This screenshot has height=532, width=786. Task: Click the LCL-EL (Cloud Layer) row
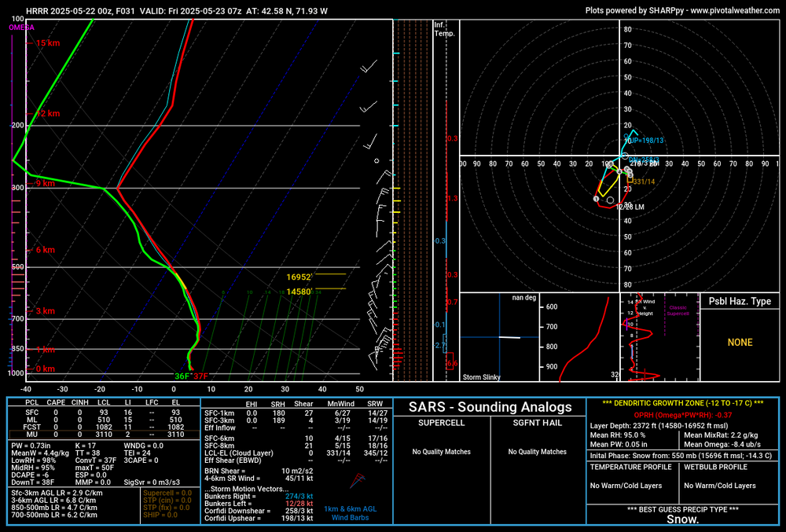click(x=296, y=453)
